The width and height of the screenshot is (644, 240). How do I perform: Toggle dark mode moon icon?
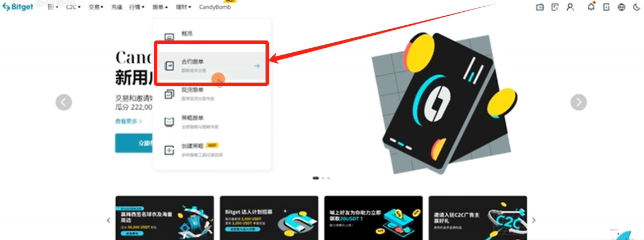tap(637, 7)
